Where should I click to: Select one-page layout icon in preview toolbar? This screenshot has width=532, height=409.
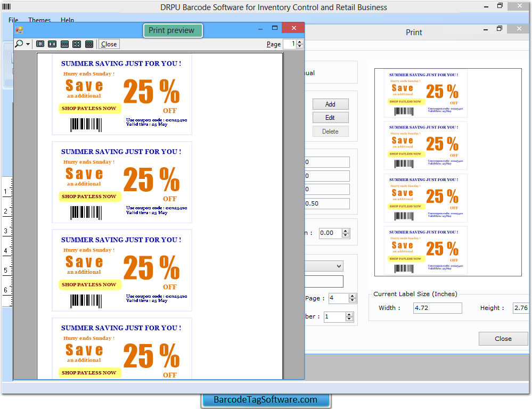(x=40, y=44)
